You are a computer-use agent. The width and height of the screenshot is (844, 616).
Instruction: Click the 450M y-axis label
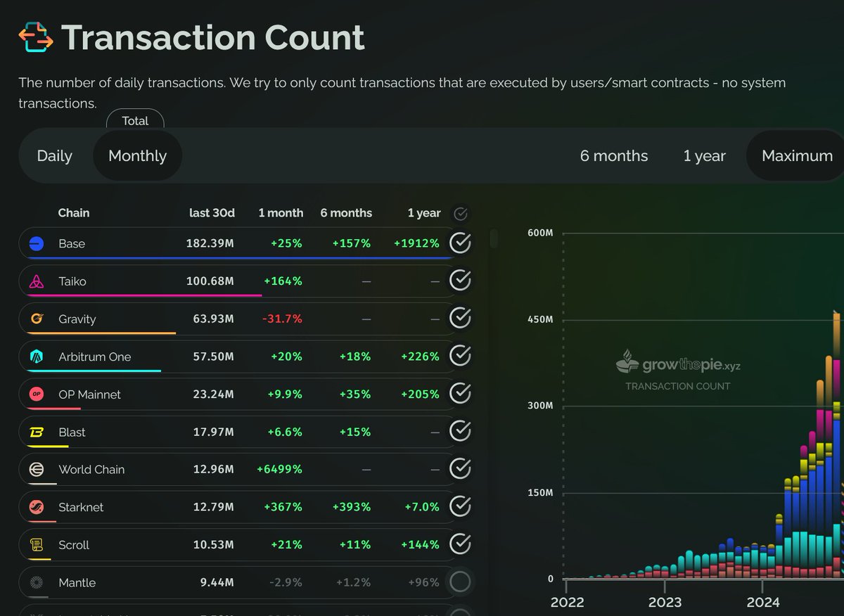click(539, 320)
